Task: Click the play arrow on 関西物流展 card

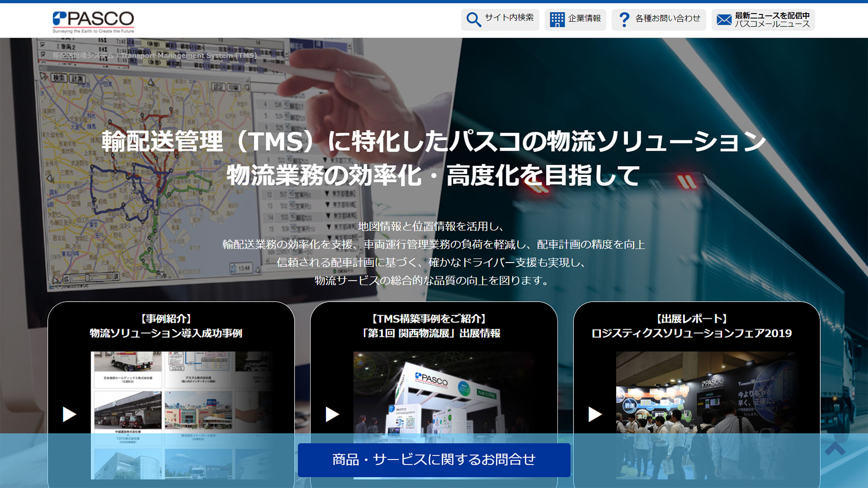Action: click(x=332, y=414)
